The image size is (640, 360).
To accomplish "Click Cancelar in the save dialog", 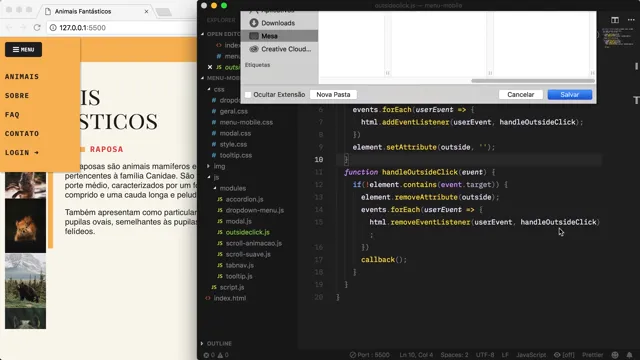I will pos(520,94).
